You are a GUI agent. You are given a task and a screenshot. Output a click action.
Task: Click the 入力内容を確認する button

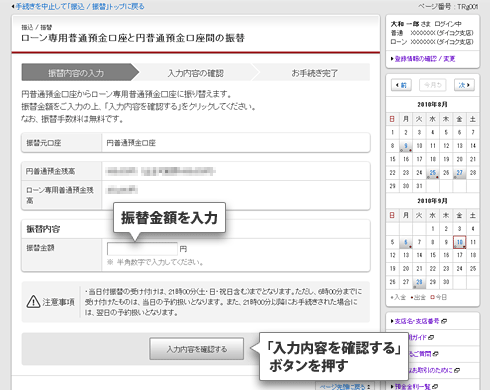point(197,349)
